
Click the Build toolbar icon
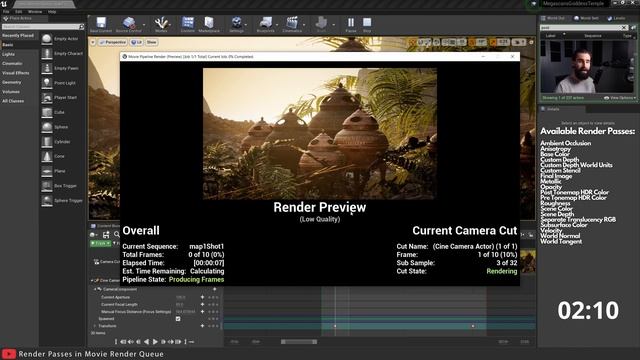pos(322,22)
